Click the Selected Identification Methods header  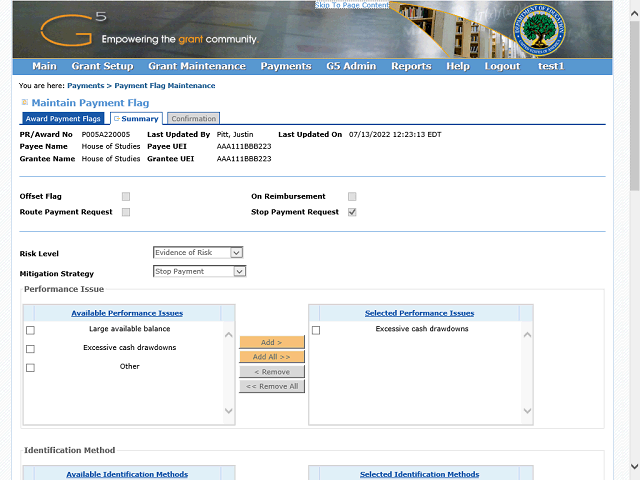(x=419, y=474)
